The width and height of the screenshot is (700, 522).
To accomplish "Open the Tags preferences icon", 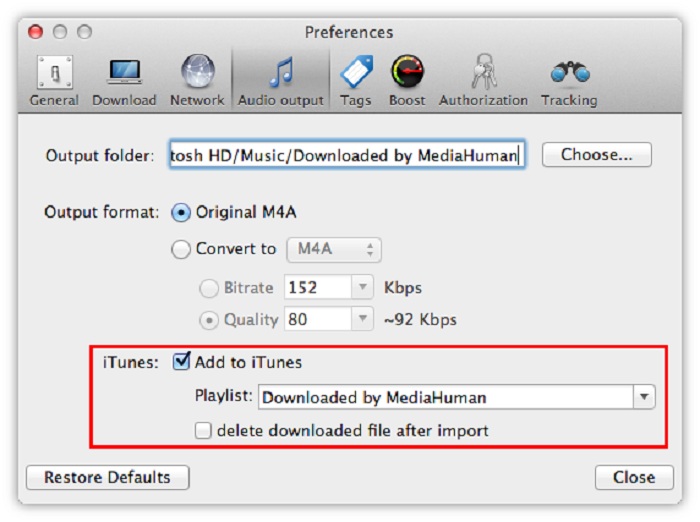I will pyautogui.click(x=357, y=81).
